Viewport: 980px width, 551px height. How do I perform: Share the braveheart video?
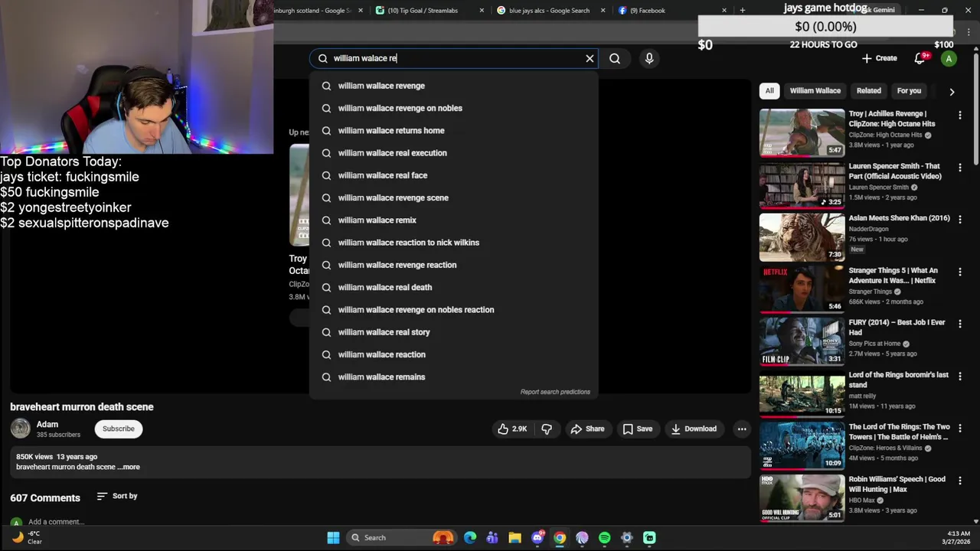[587, 429]
